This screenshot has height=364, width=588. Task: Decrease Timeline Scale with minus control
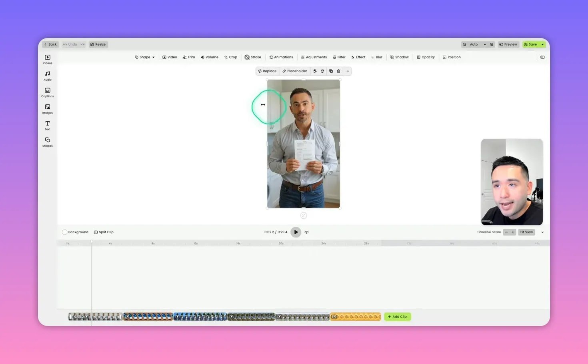click(506, 232)
